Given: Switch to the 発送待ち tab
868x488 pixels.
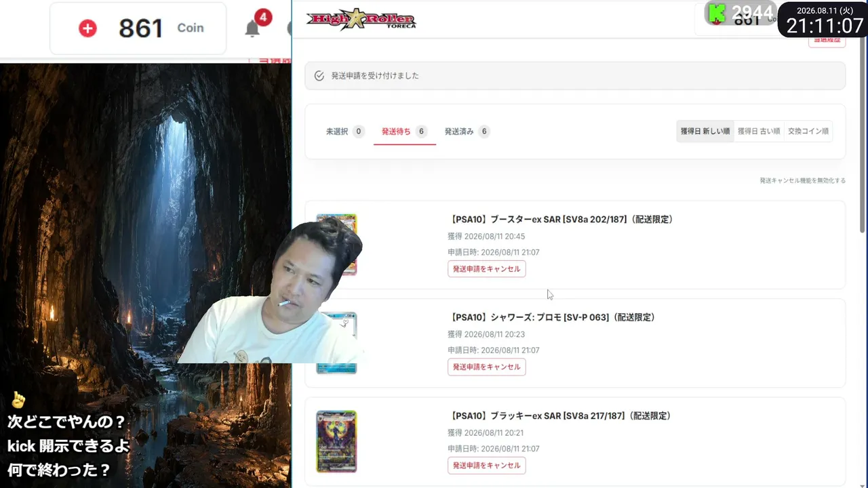Looking at the screenshot, I should (x=404, y=131).
